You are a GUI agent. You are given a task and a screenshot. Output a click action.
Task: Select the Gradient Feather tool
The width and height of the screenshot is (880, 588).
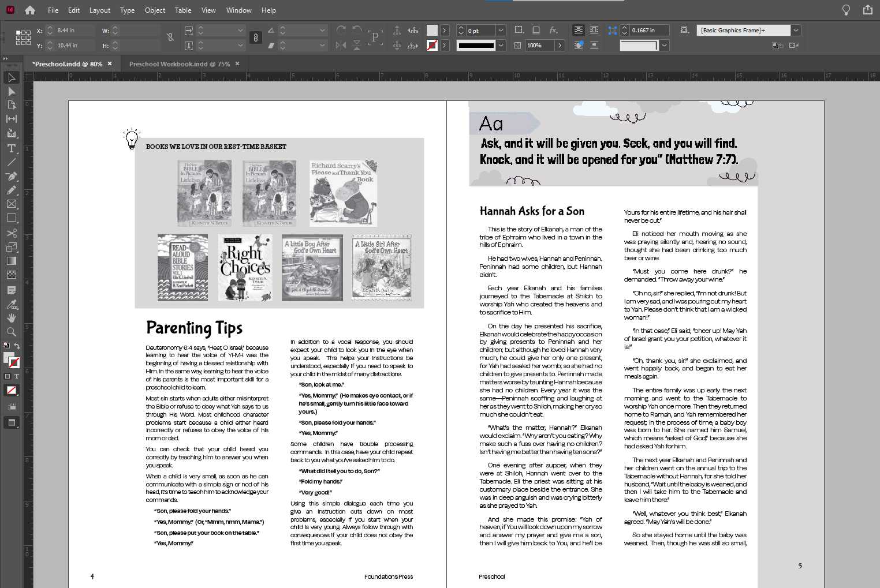pyautogui.click(x=11, y=275)
